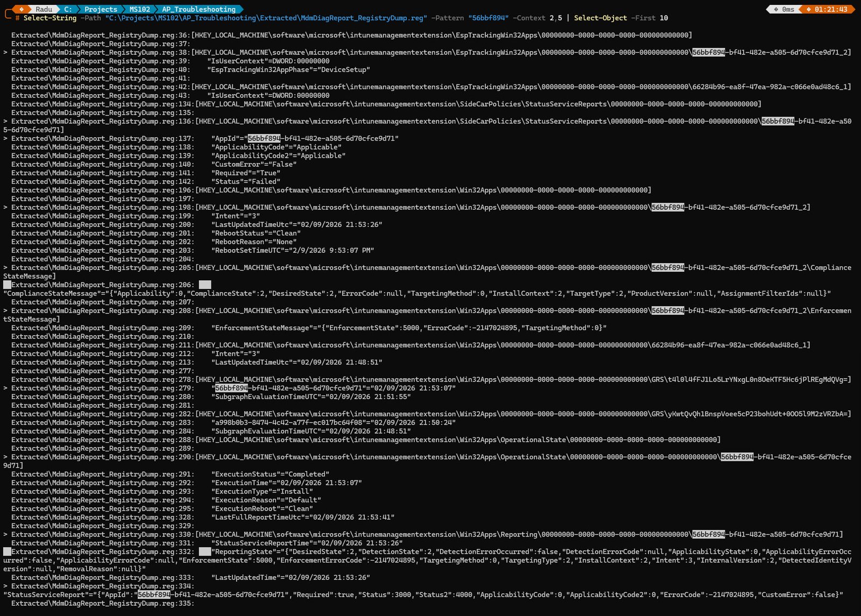Select the C: drive segment in prompt
Screen dimensions: 861x616
68,9
